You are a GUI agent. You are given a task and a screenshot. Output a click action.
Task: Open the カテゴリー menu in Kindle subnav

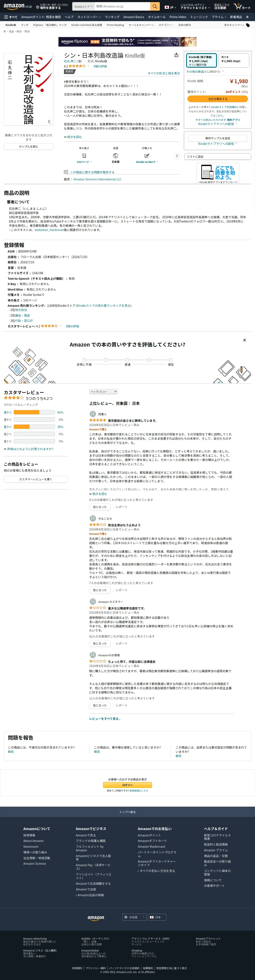coord(166,25)
